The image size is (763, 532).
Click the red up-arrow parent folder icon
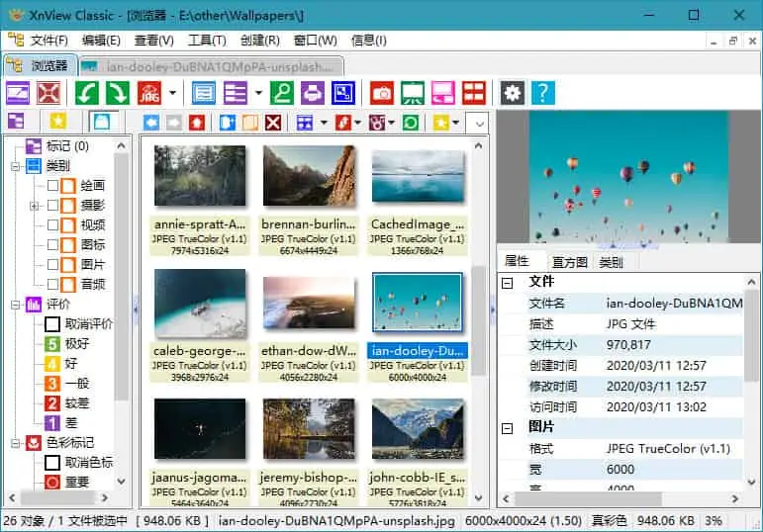tap(197, 123)
